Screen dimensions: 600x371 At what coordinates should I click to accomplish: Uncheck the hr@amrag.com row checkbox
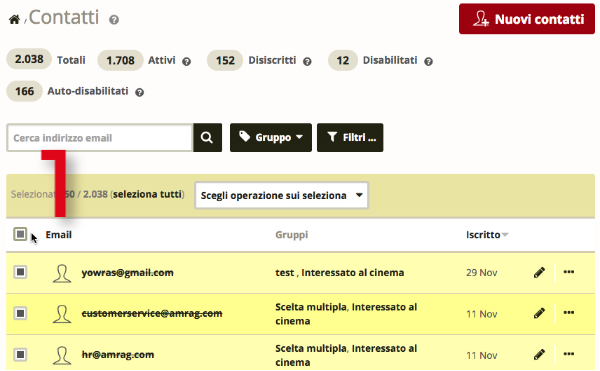click(20, 355)
